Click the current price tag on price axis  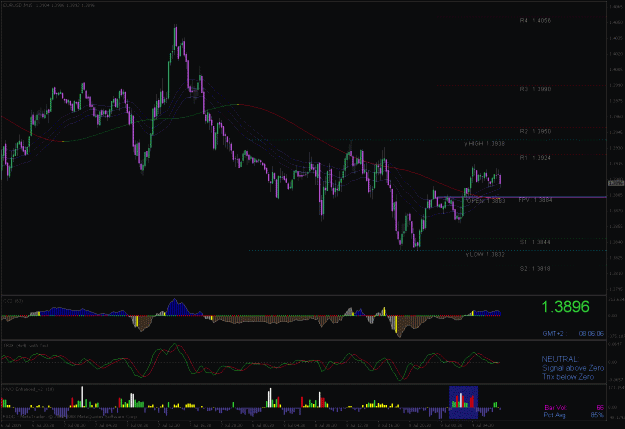(616, 183)
